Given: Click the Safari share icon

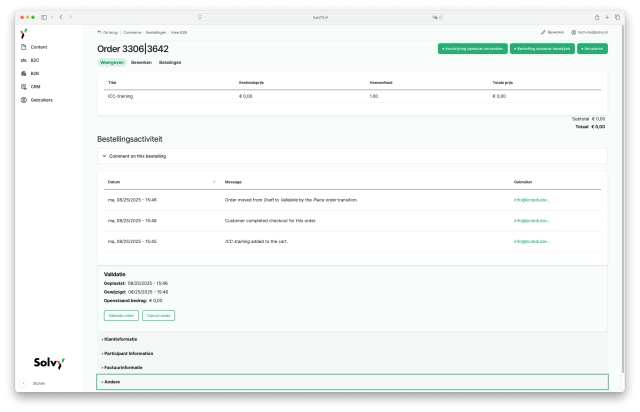Looking at the screenshot, I should click(597, 17).
